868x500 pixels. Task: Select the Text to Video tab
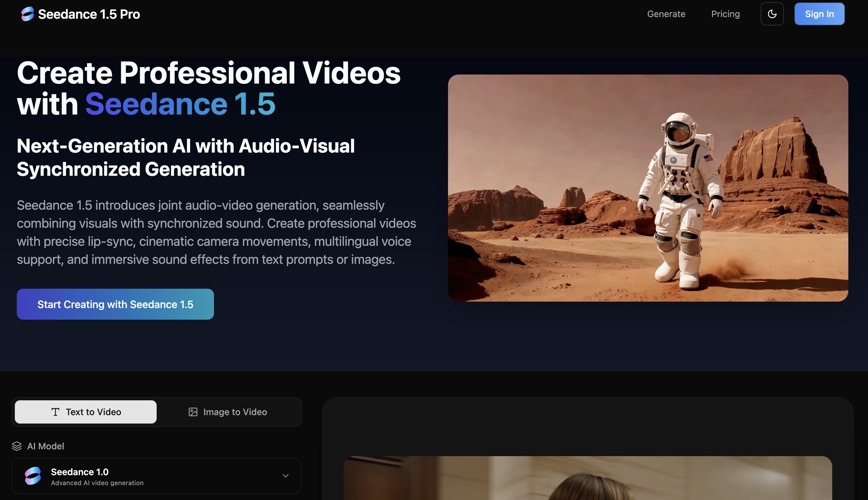click(x=85, y=412)
